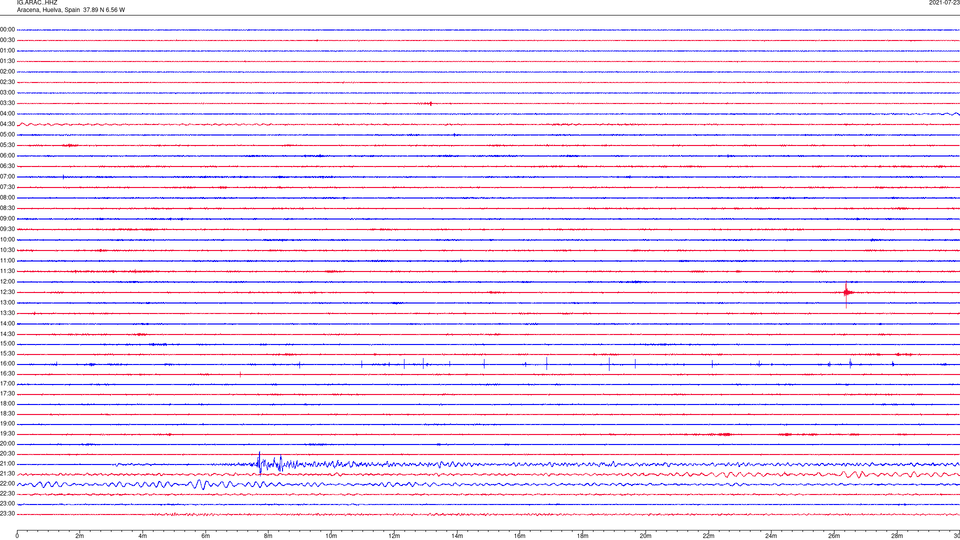Click the 12m axis tick label
This screenshot has width=960, height=540.
point(394,536)
